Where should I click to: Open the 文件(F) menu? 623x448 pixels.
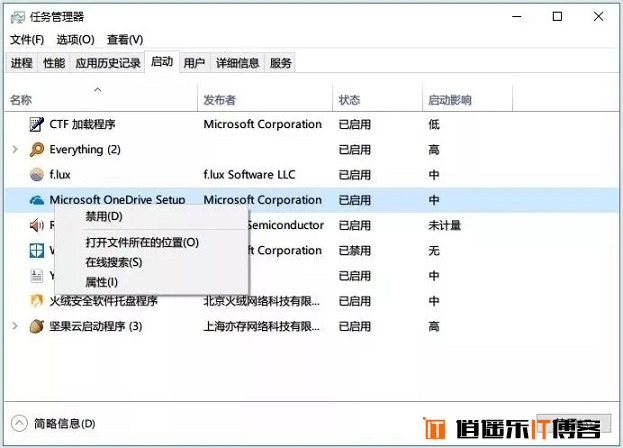point(27,39)
